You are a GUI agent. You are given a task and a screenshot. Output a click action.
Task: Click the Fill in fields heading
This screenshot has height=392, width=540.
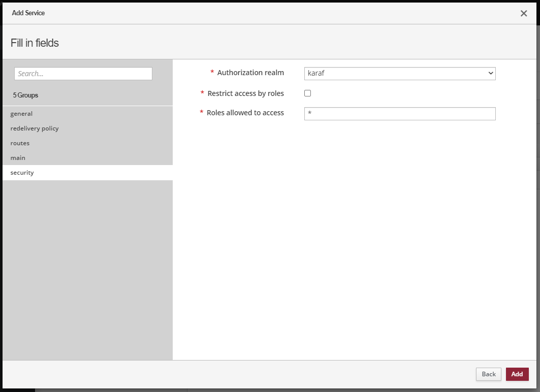pos(35,43)
